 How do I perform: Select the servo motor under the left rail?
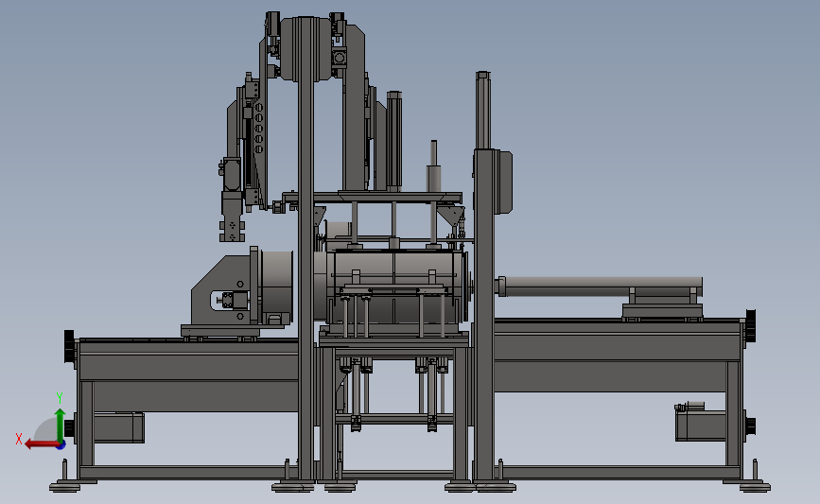click(x=118, y=427)
